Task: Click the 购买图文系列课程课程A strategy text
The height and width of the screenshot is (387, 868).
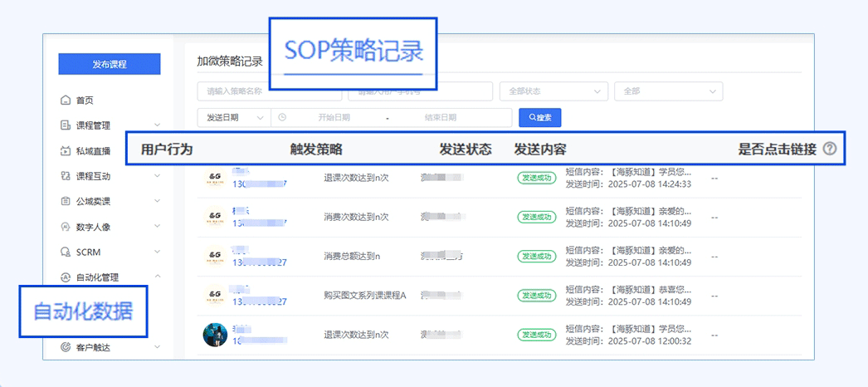Action: coord(365,295)
